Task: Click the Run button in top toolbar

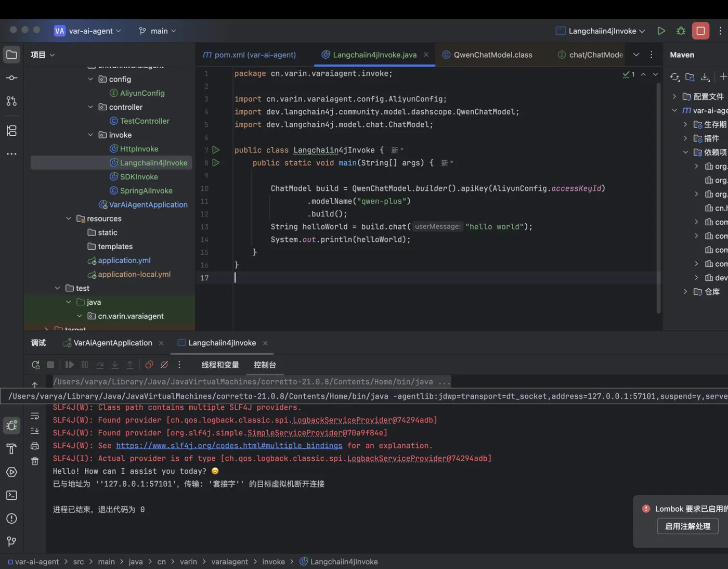Action: (x=661, y=31)
